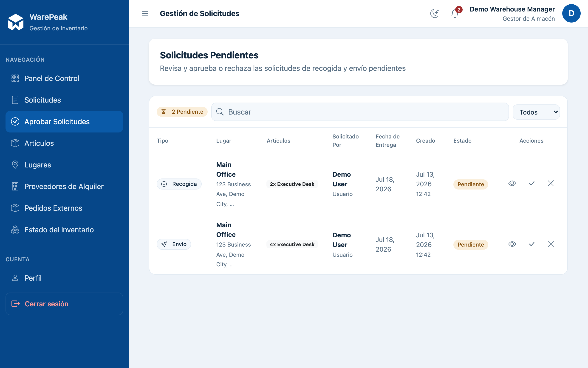The height and width of the screenshot is (368, 588).
Task: Focus the Buscar search field
Action: [360, 112]
